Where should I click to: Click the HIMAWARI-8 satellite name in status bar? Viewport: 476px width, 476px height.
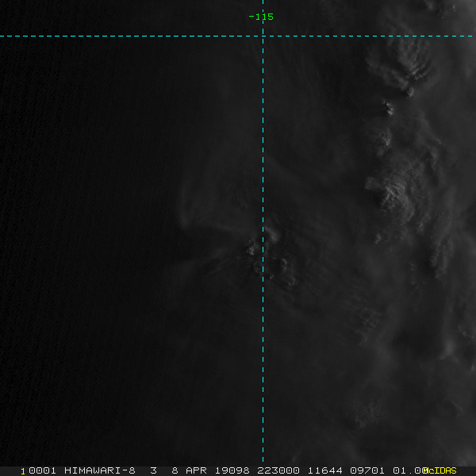[x=100, y=470]
